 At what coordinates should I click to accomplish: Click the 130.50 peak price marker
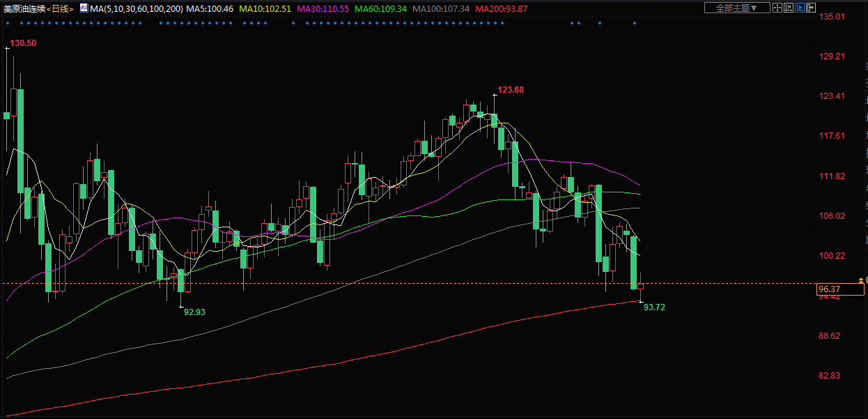point(23,43)
